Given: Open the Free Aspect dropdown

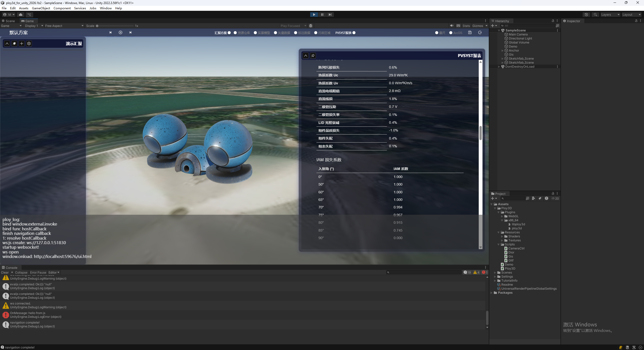Looking at the screenshot, I should point(64,26).
